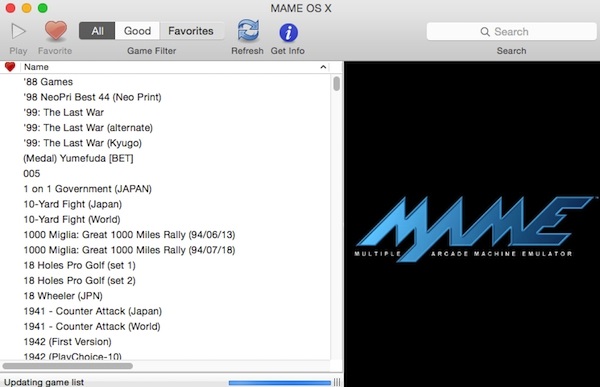Click the updating progress bar

pyautogui.click(x=280, y=382)
